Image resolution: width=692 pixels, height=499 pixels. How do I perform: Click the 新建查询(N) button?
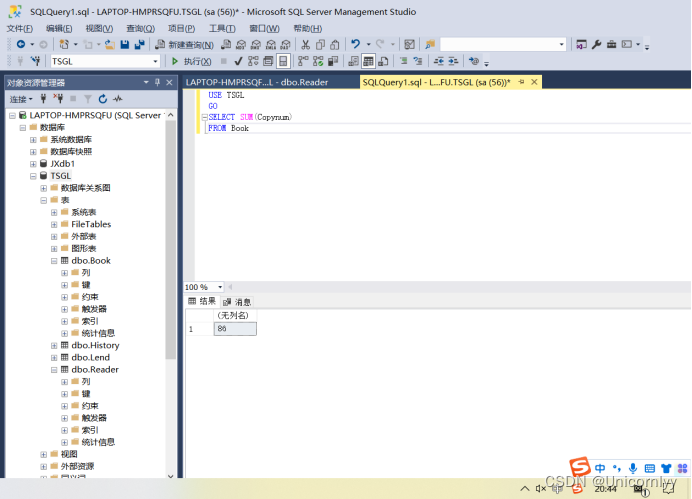(x=184, y=45)
